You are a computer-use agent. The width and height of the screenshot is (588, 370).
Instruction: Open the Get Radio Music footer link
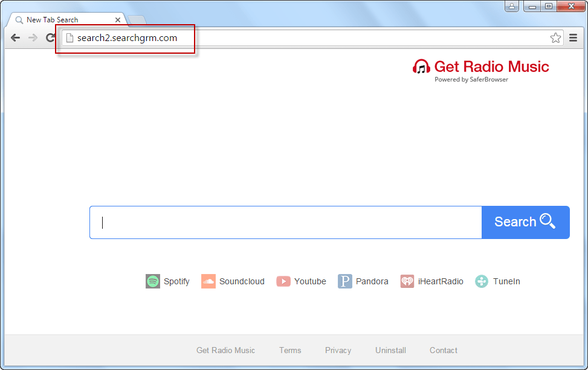[x=226, y=350]
